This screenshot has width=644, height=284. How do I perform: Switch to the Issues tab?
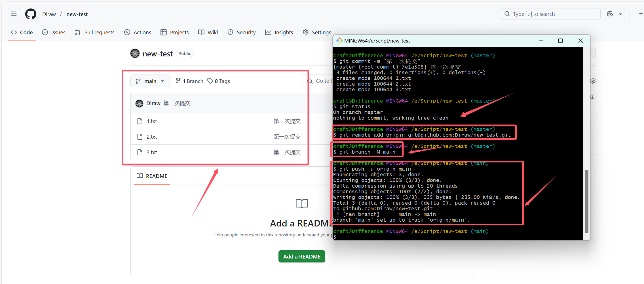(x=54, y=32)
